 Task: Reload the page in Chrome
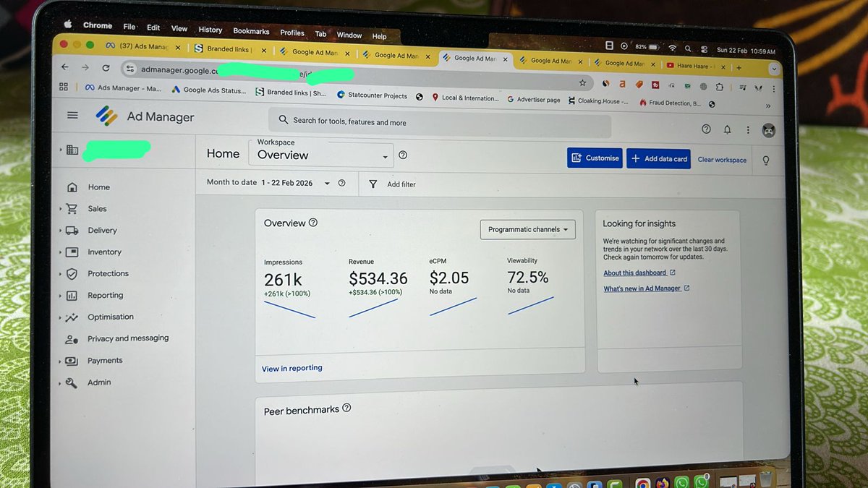[106, 68]
